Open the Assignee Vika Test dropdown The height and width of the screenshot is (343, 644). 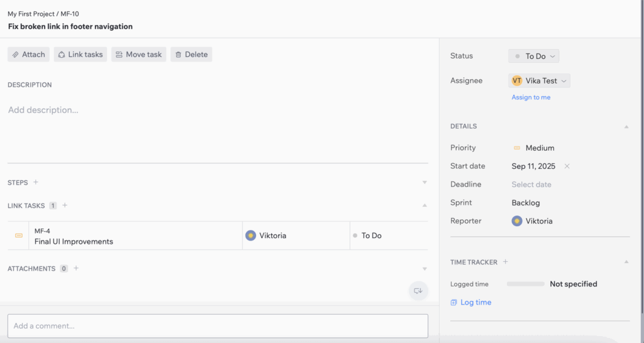tap(539, 80)
